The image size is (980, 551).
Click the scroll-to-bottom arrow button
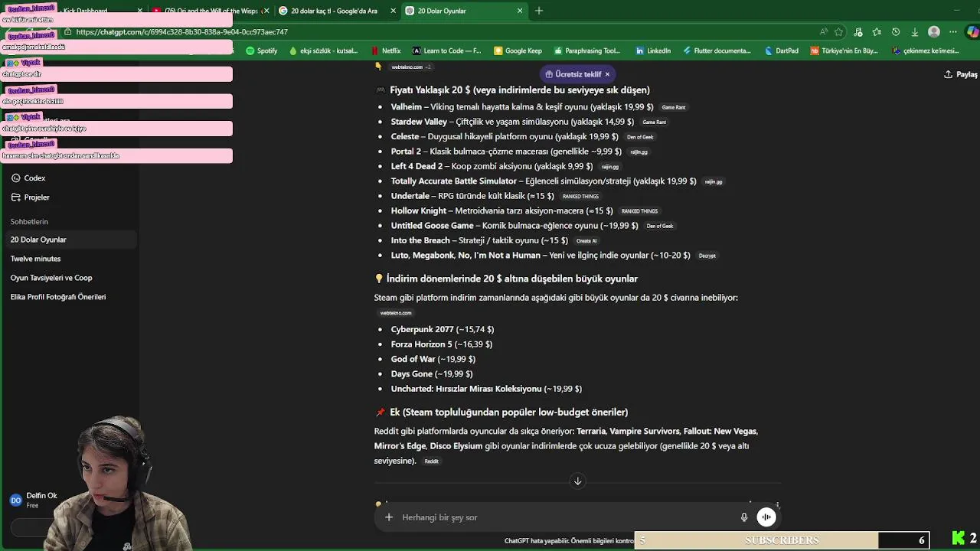(x=578, y=481)
